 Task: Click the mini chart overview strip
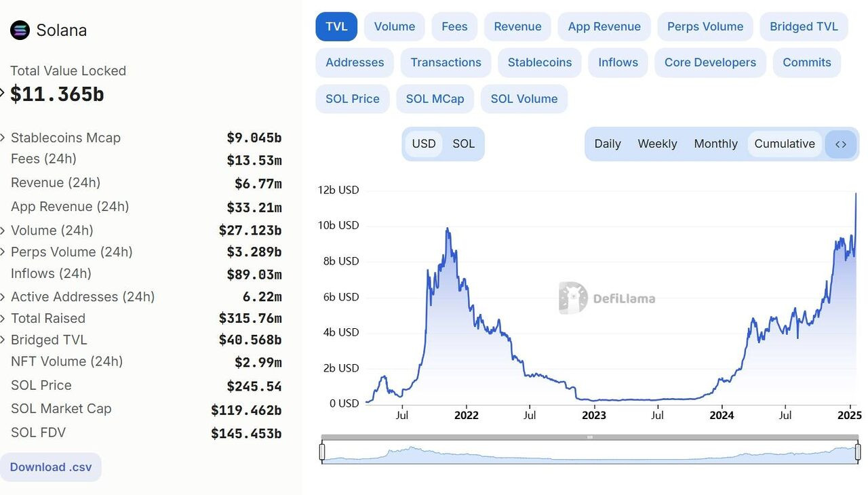point(589,452)
